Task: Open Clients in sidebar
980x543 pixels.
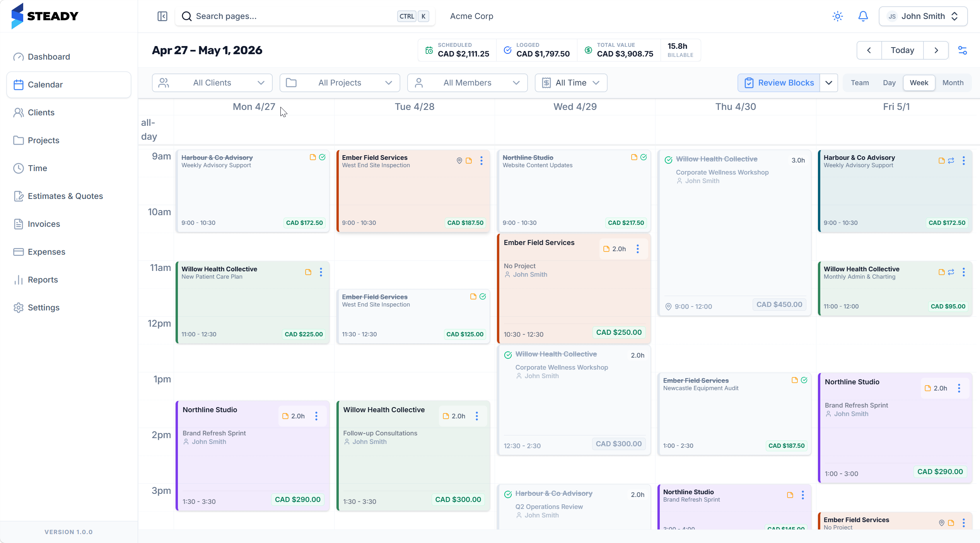Action: tap(69, 113)
